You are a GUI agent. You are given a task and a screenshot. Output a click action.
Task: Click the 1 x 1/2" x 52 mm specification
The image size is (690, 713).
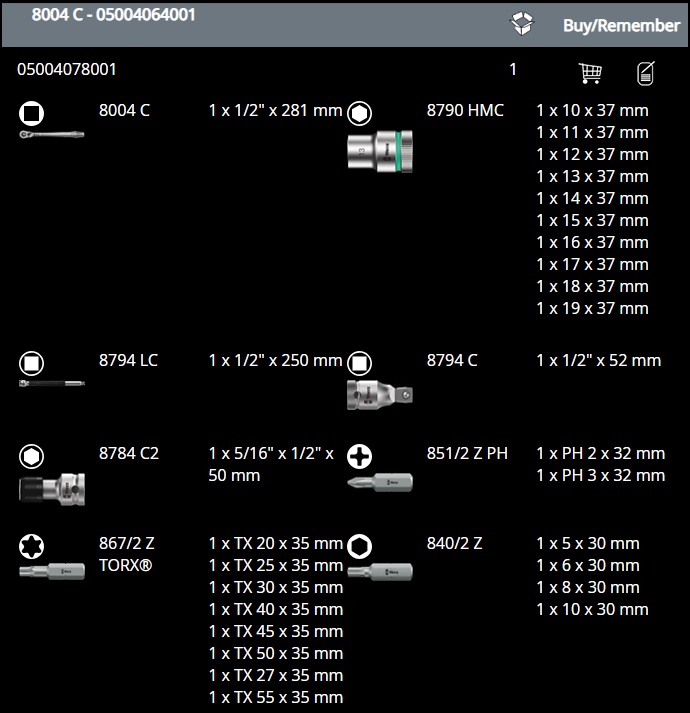pyautogui.click(x=599, y=361)
